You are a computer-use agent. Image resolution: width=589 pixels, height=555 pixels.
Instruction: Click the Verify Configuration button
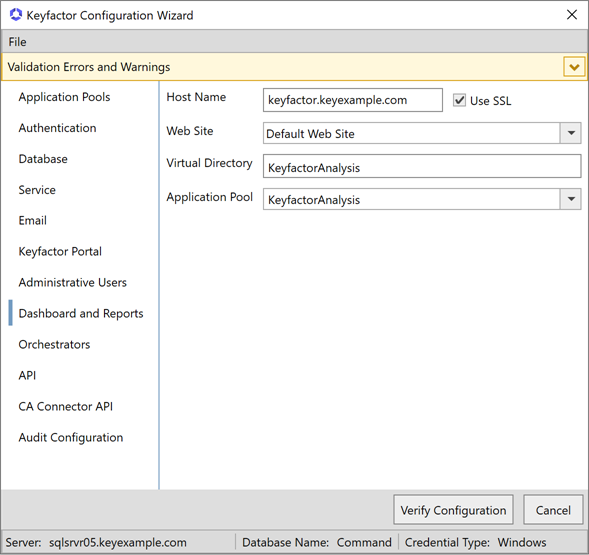pos(453,510)
